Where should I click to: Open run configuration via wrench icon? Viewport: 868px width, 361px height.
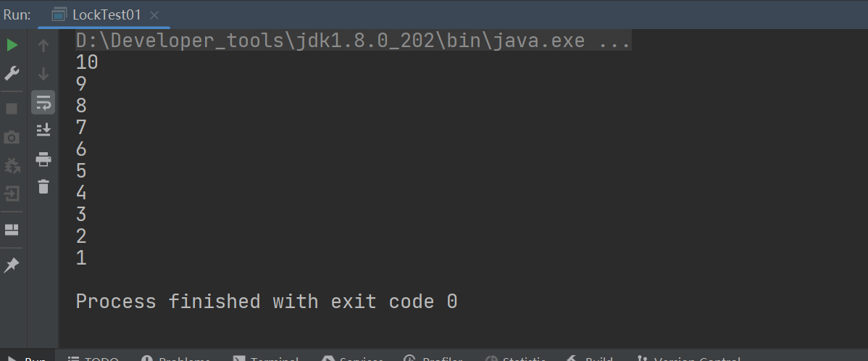12,73
